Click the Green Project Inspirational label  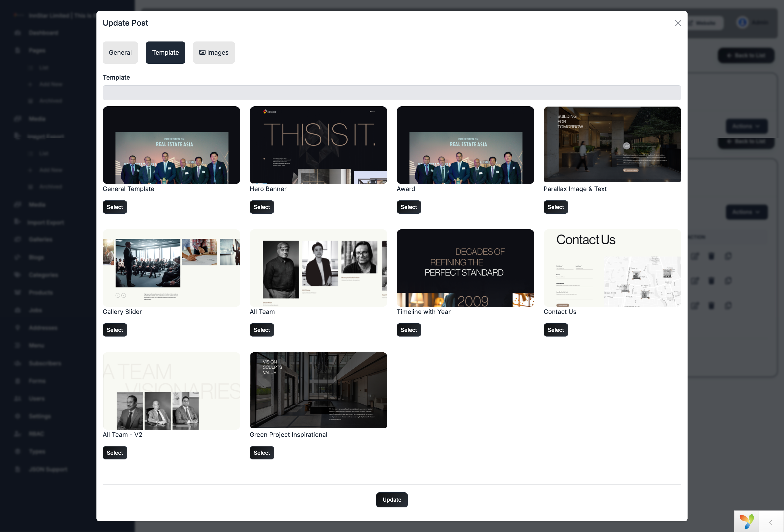click(x=289, y=435)
